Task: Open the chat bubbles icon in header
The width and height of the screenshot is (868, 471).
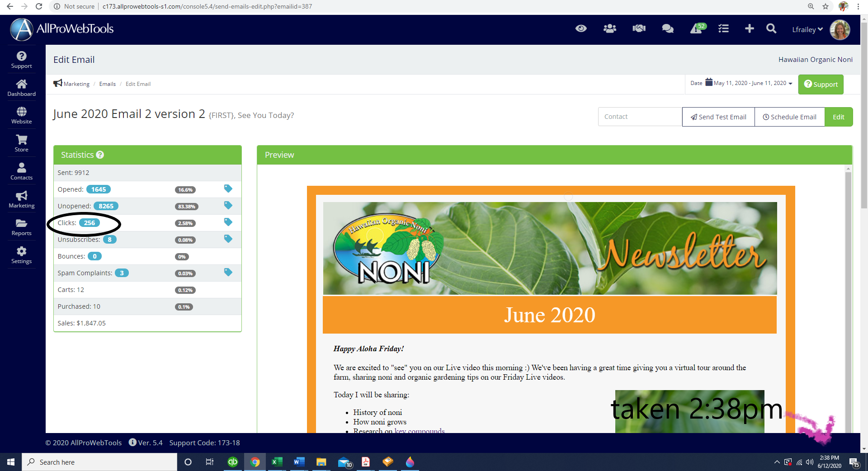Action: pyautogui.click(x=668, y=28)
